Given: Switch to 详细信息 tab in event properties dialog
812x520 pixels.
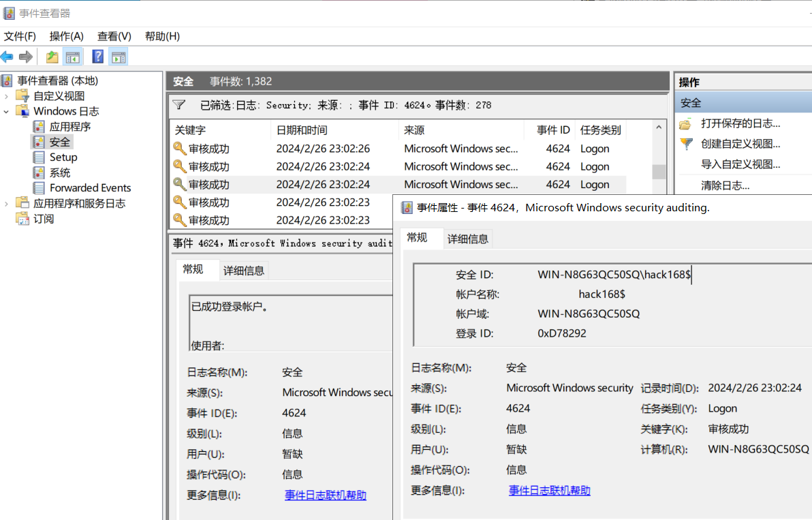Looking at the screenshot, I should pos(467,239).
